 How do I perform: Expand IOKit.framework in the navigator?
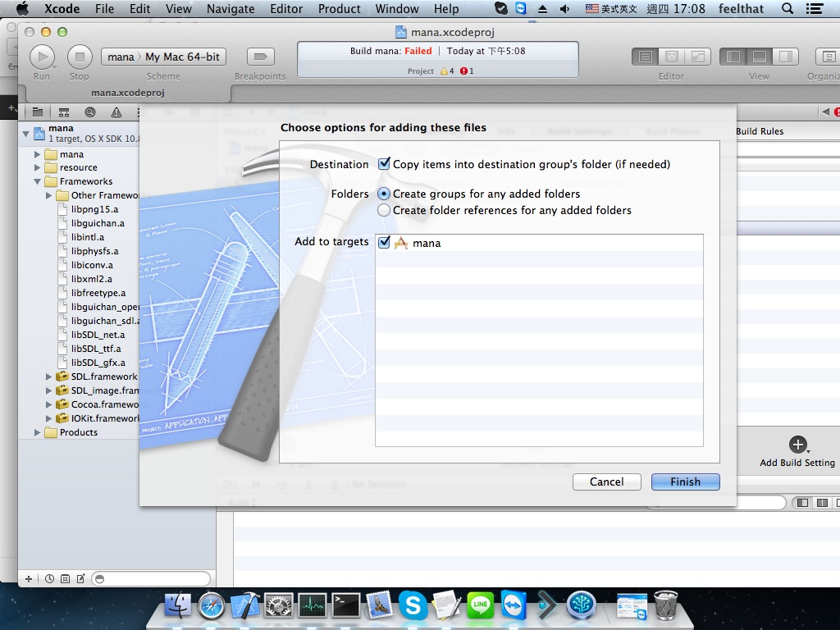point(48,418)
